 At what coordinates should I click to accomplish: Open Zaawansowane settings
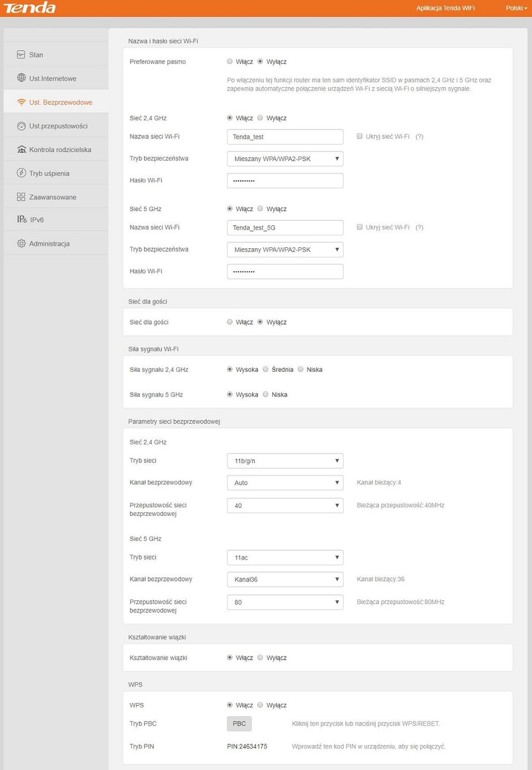coord(56,197)
